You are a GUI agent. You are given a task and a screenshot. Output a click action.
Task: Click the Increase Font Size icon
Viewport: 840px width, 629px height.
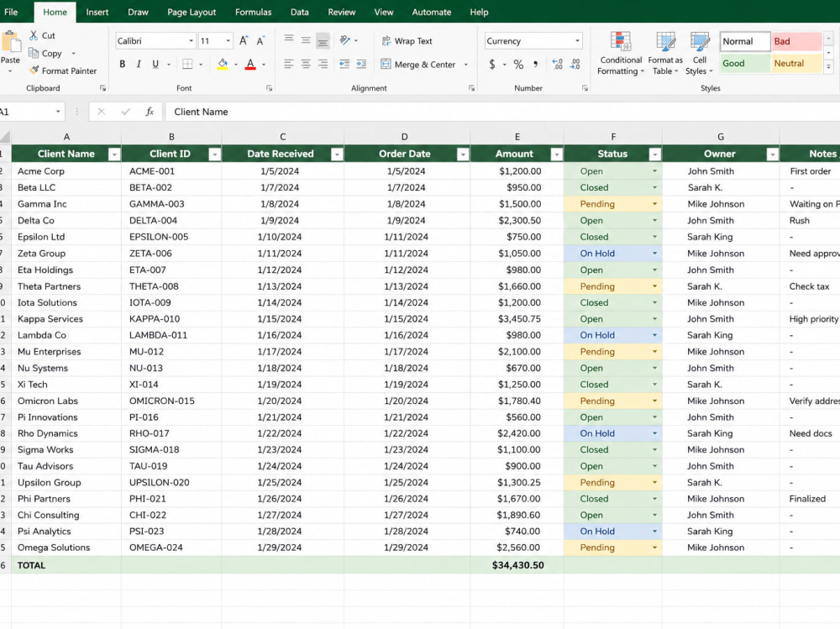[x=244, y=40]
